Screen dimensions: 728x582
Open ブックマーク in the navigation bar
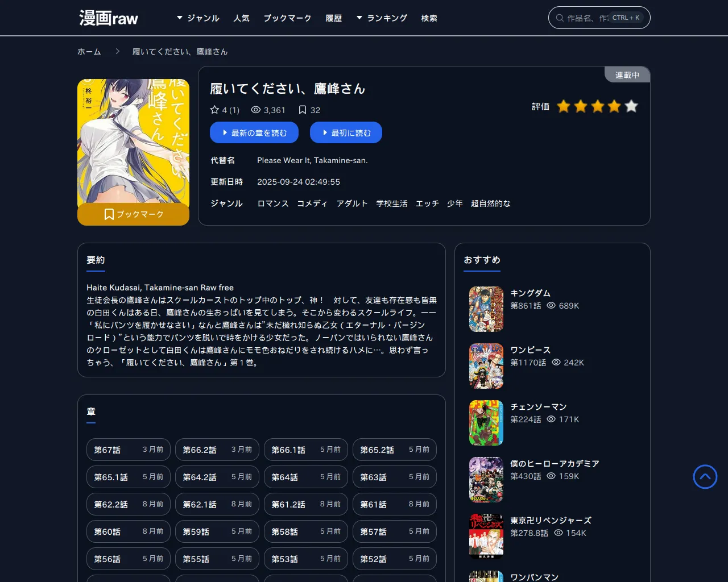tap(288, 18)
